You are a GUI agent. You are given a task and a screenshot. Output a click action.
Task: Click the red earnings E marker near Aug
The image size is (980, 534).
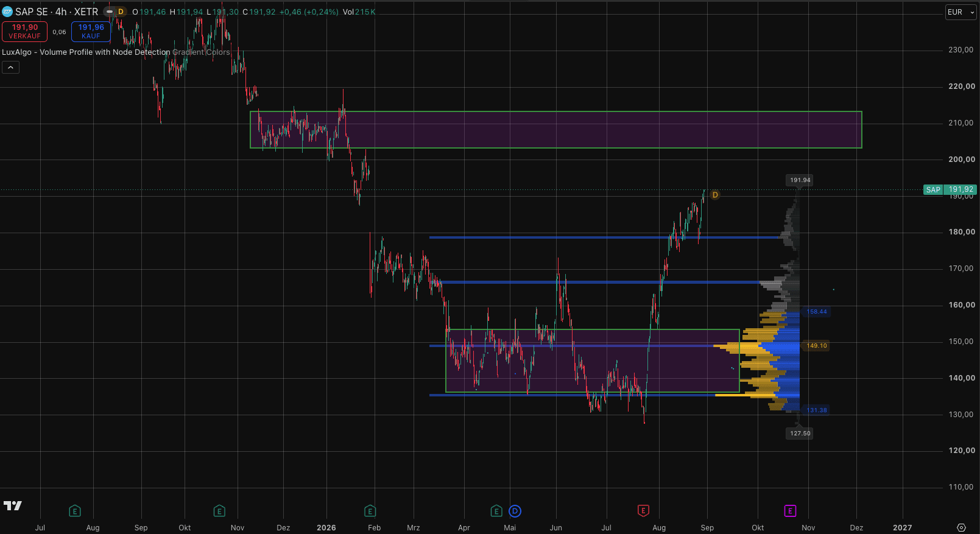click(x=643, y=511)
